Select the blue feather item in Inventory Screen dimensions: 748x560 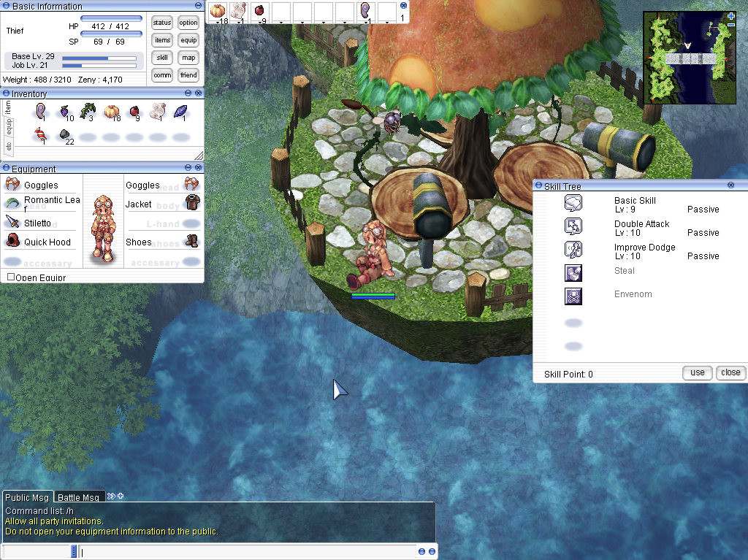coord(181,112)
